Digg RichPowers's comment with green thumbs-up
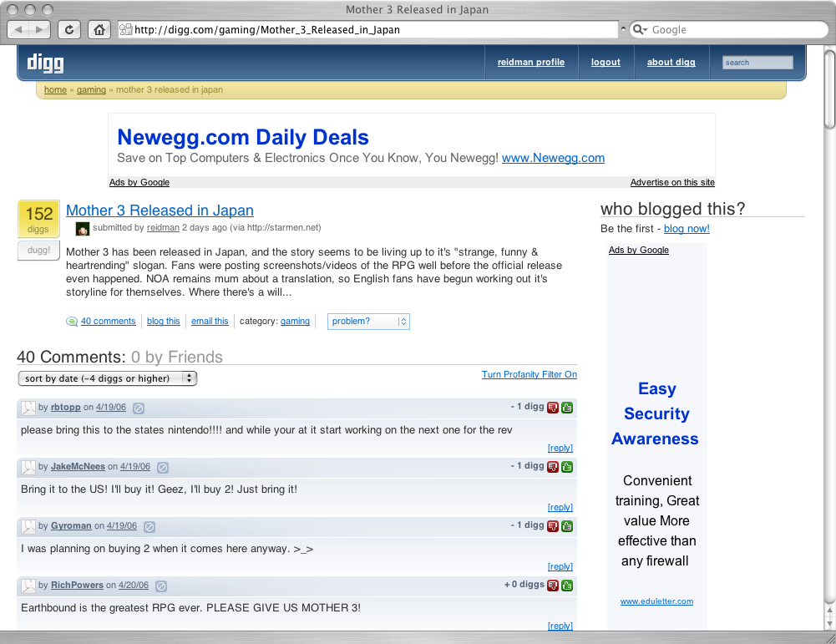Image resolution: width=836 pixels, height=644 pixels. pos(567,586)
